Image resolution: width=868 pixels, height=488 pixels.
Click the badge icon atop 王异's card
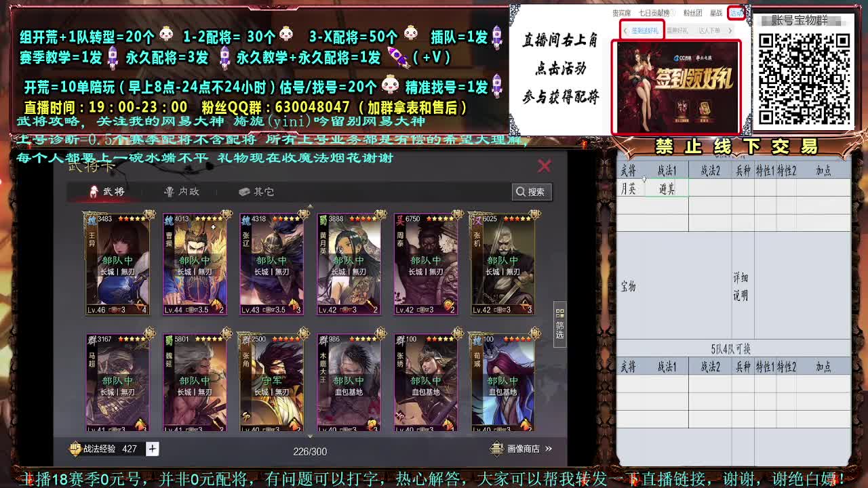[149, 216]
